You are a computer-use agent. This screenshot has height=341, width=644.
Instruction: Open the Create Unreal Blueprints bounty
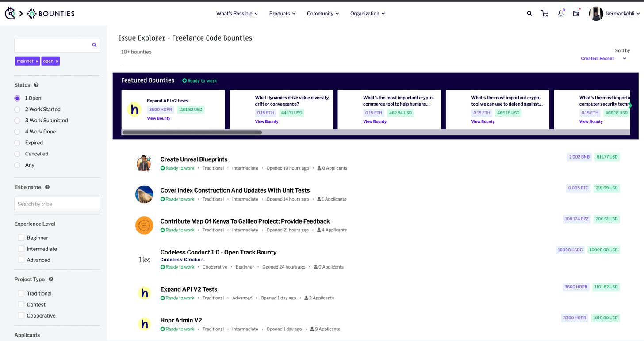pos(194,159)
